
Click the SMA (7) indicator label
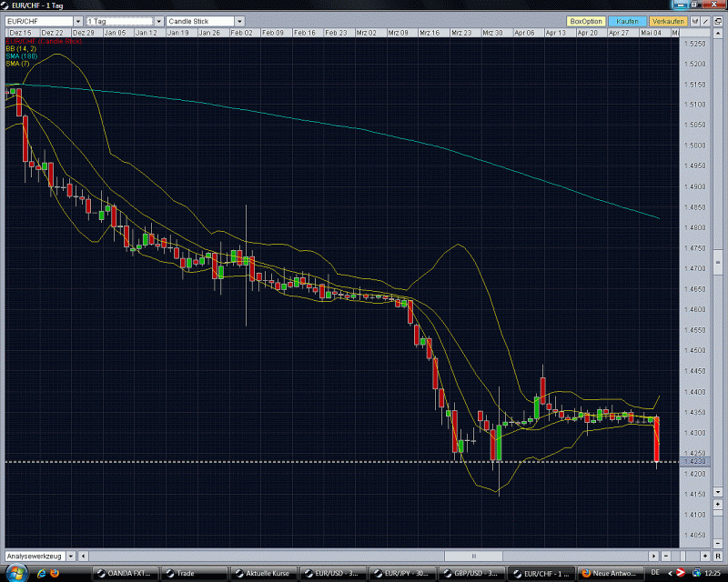pos(17,64)
